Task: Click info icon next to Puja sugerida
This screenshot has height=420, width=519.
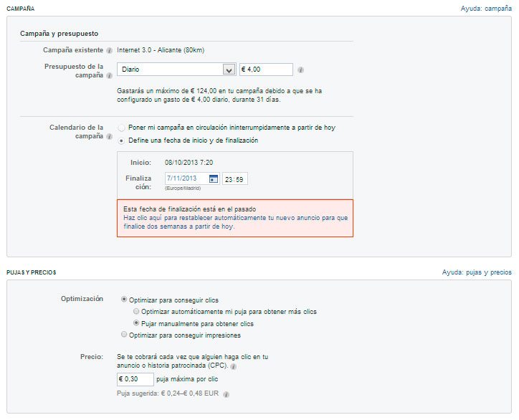Action: coord(226,394)
